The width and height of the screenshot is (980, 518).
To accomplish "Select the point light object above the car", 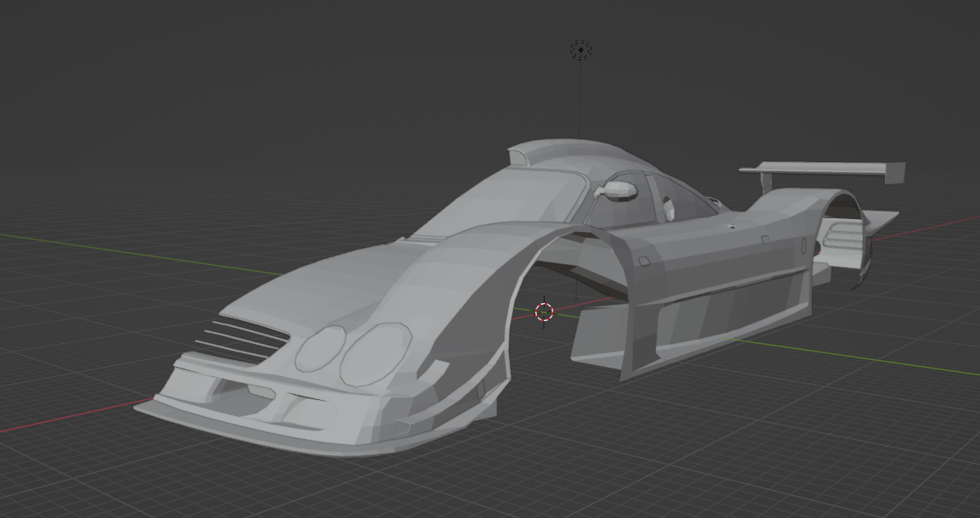I will (x=580, y=50).
